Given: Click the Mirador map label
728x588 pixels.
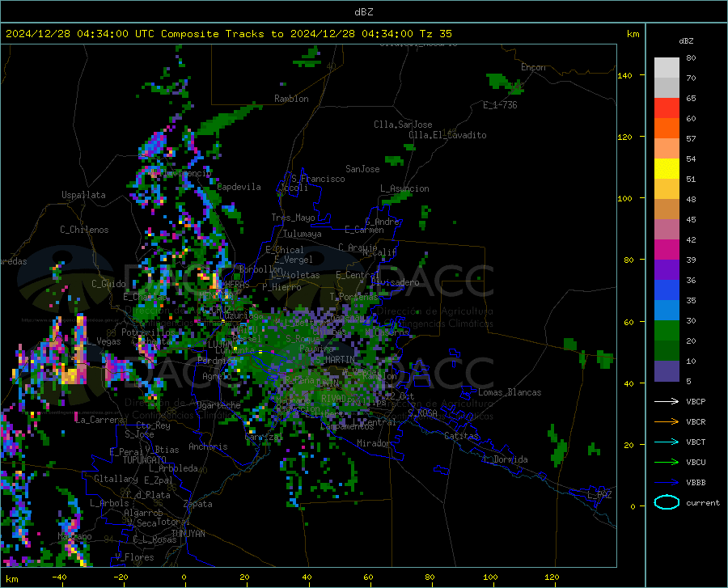Looking at the screenshot, I should (x=374, y=443).
